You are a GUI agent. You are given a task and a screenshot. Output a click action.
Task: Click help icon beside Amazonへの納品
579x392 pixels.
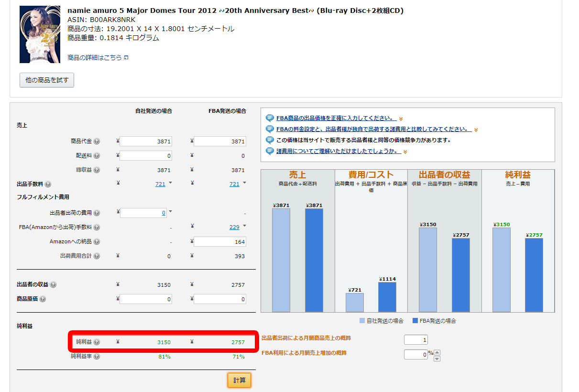tap(97, 242)
